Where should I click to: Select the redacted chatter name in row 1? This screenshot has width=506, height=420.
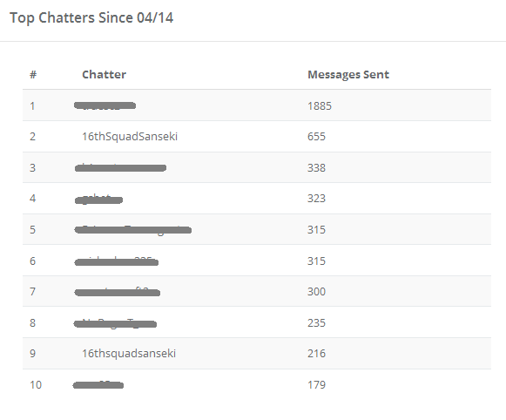click(105, 105)
